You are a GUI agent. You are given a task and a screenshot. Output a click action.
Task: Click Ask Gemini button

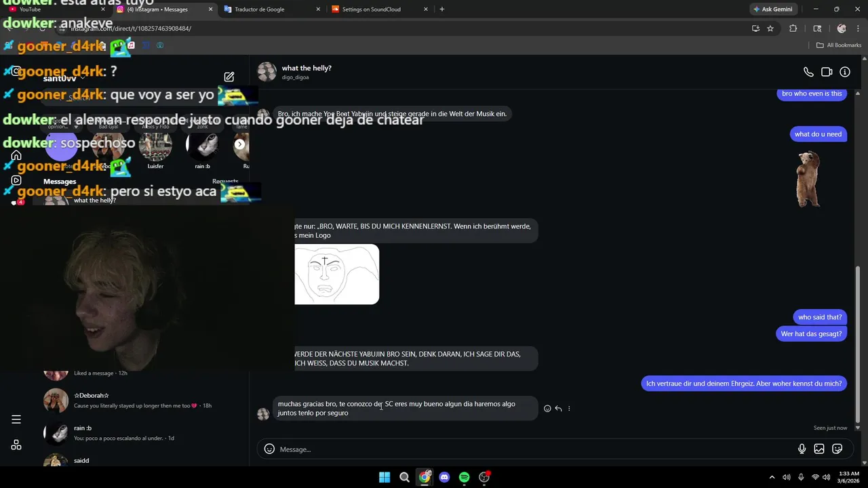[772, 9]
